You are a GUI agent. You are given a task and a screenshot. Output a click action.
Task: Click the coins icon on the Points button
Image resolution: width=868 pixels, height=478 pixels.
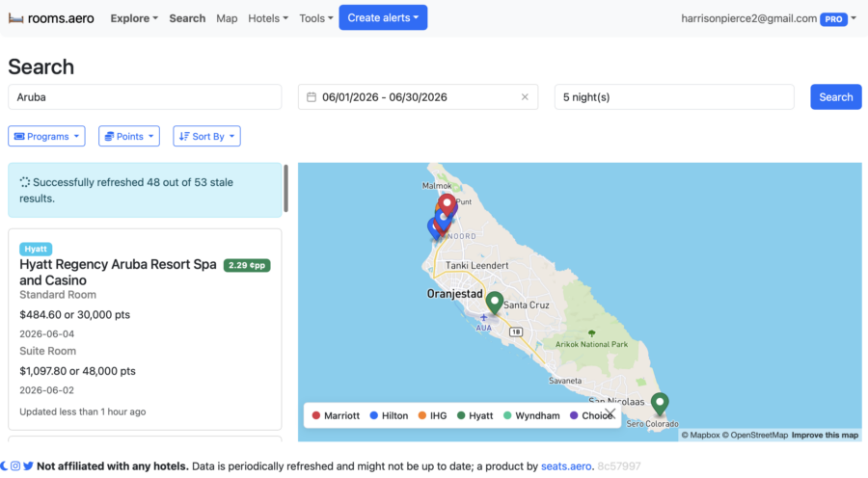109,136
